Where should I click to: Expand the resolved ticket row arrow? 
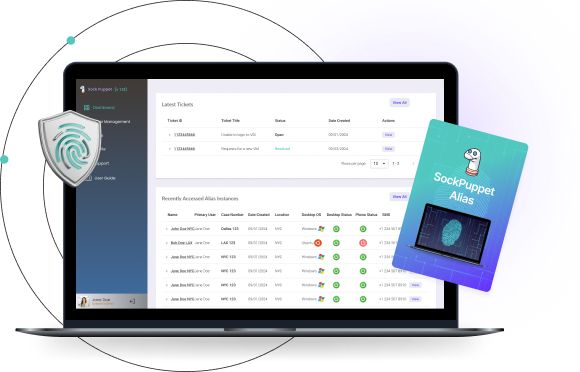170,149
